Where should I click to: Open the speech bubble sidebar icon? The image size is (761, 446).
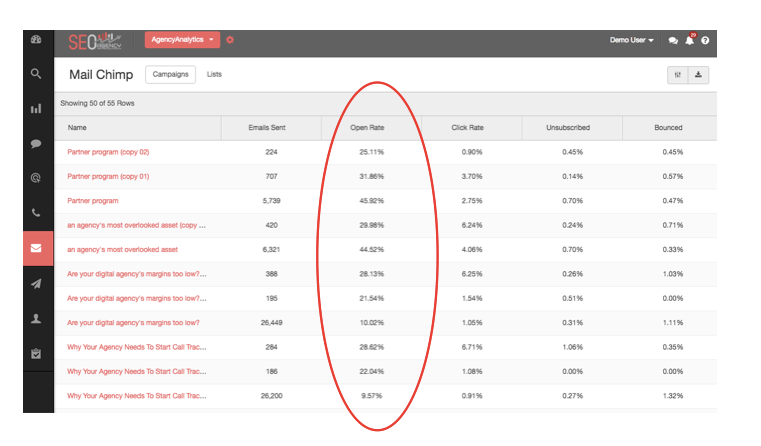[36, 144]
